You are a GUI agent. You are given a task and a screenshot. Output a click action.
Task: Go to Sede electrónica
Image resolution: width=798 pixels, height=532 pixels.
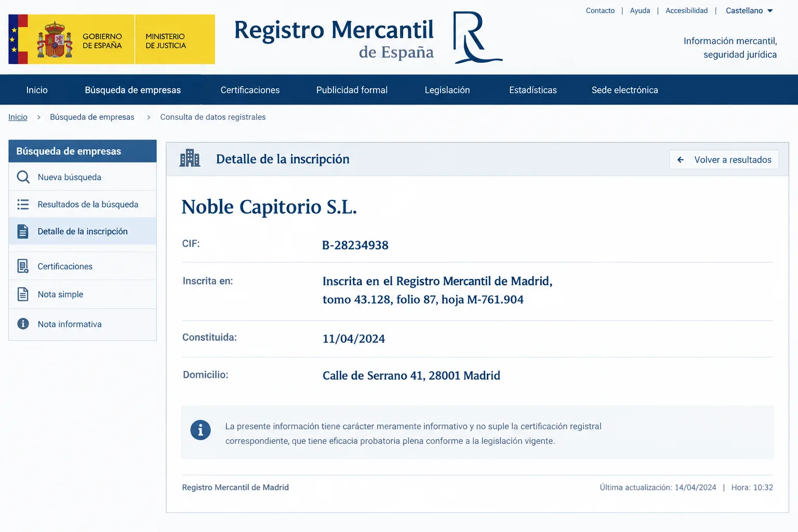(x=624, y=90)
